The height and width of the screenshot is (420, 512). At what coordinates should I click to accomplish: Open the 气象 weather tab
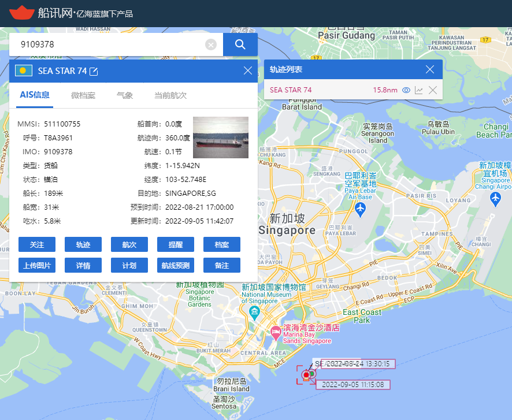click(x=125, y=95)
